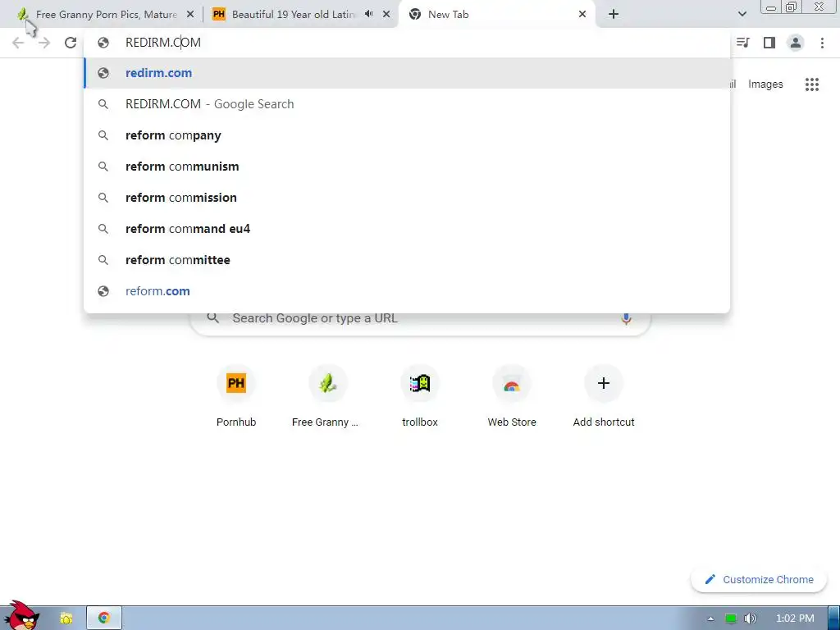Pick the 'reform commission' suggestion

407,197
